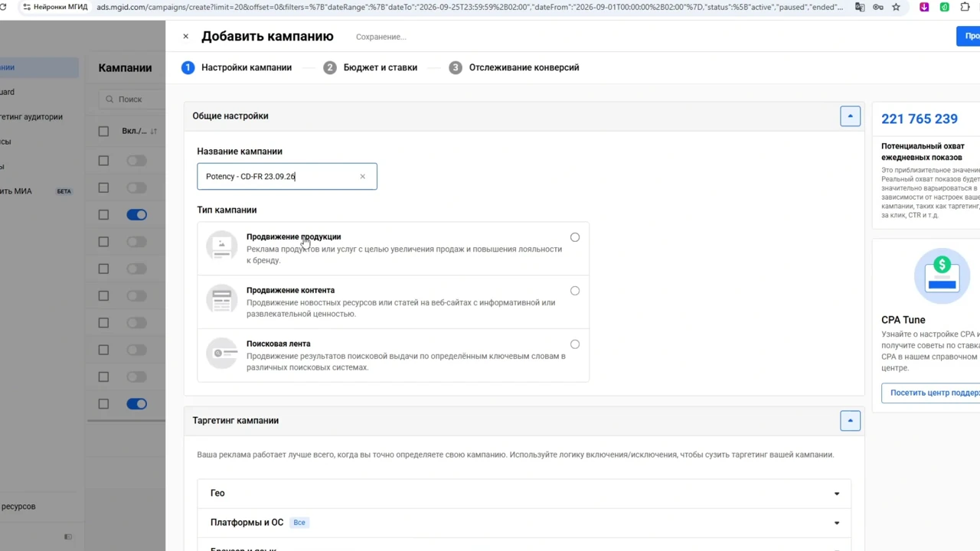Screen dimensions: 980x551
Task: Tick the select-all checkbox in campaigns header
Action: (x=103, y=132)
